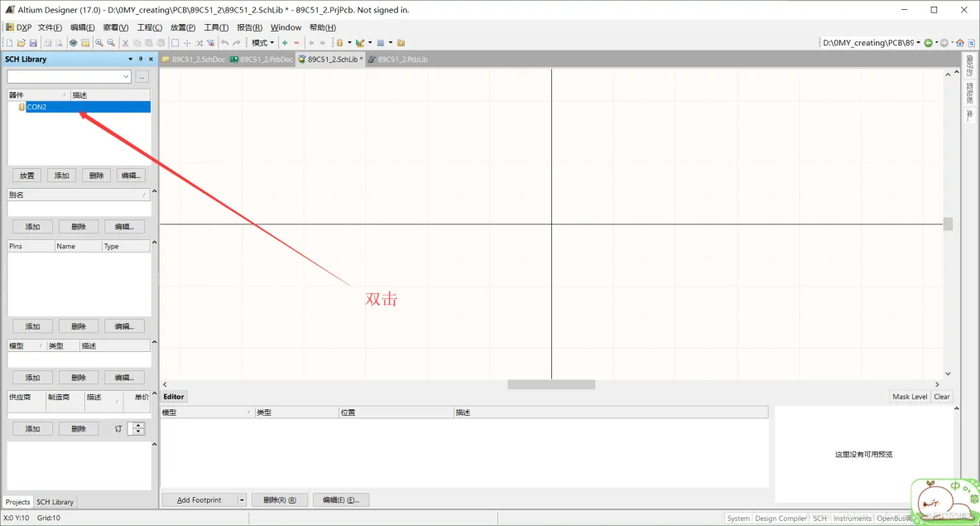Image resolution: width=980 pixels, height=526 pixels.
Task: Click the order quantity spinner up arrow
Action: click(138, 425)
